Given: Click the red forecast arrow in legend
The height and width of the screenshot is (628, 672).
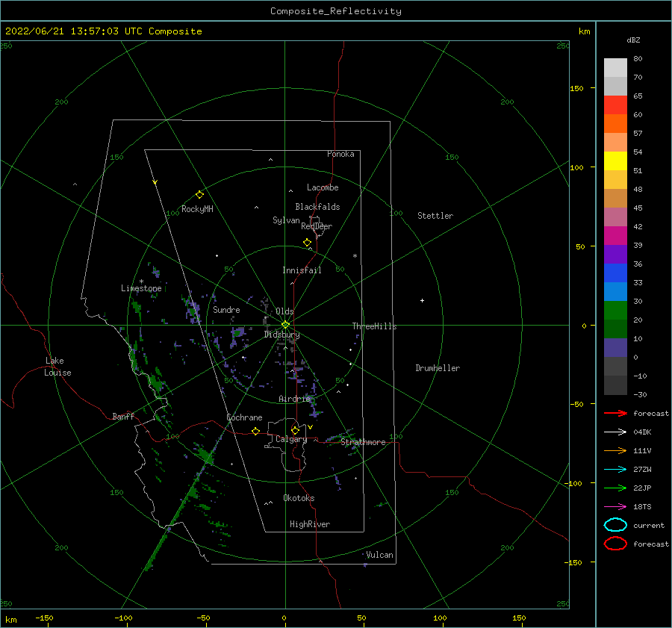Looking at the screenshot, I should pyautogui.click(x=615, y=413).
